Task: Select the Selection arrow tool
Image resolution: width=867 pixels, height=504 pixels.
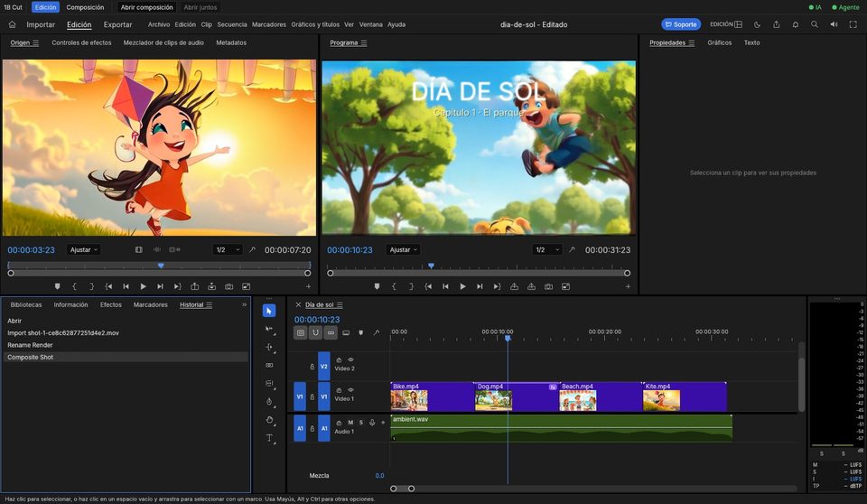Action: click(269, 311)
